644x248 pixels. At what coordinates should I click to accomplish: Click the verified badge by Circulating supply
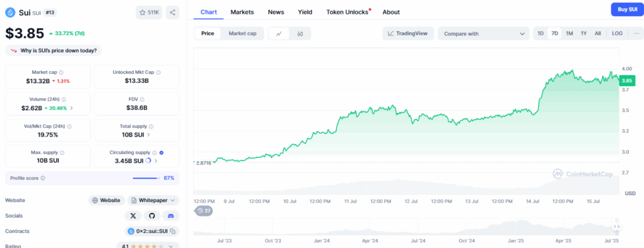162,152
